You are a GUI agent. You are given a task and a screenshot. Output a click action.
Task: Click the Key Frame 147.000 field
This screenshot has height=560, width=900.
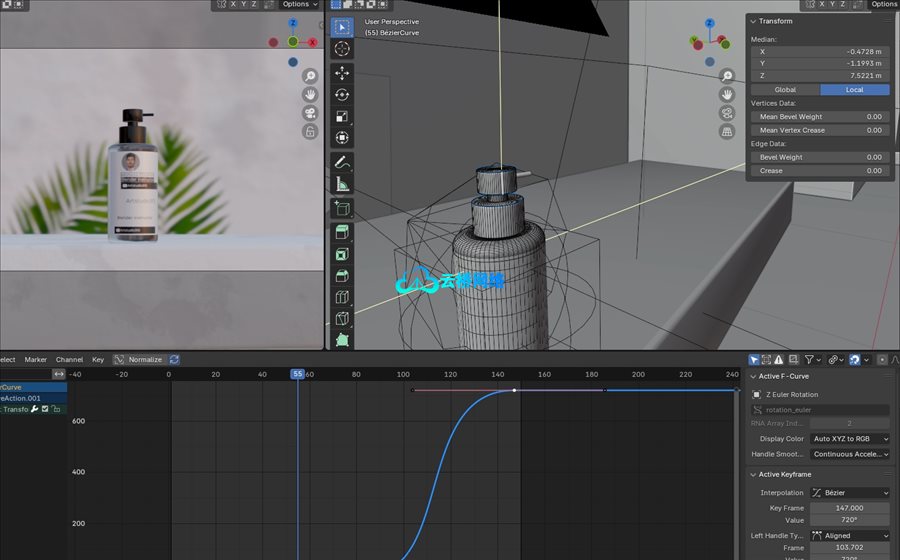coord(850,508)
